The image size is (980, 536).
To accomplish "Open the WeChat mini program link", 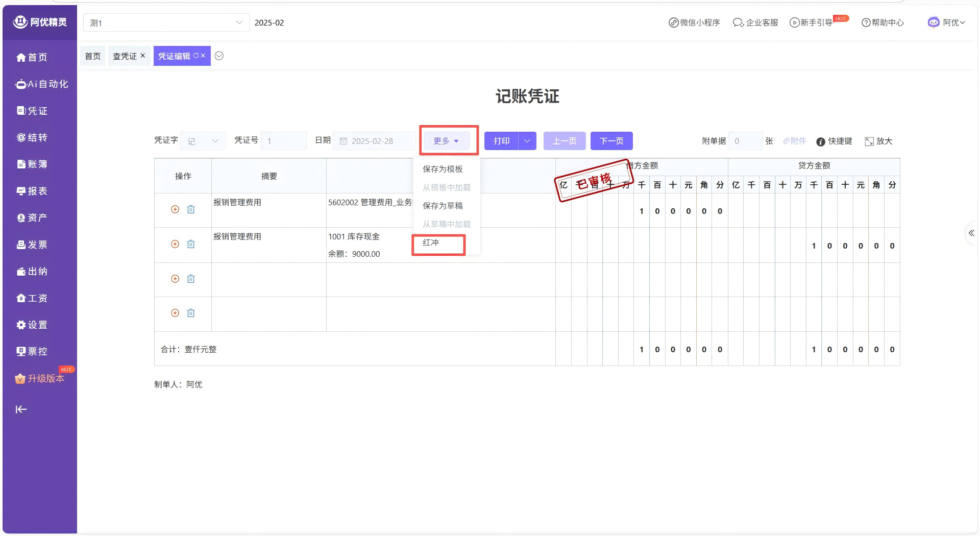I will pyautogui.click(x=694, y=22).
